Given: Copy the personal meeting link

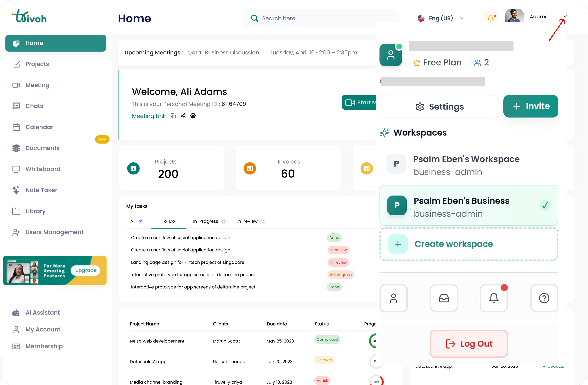Looking at the screenshot, I should (173, 116).
